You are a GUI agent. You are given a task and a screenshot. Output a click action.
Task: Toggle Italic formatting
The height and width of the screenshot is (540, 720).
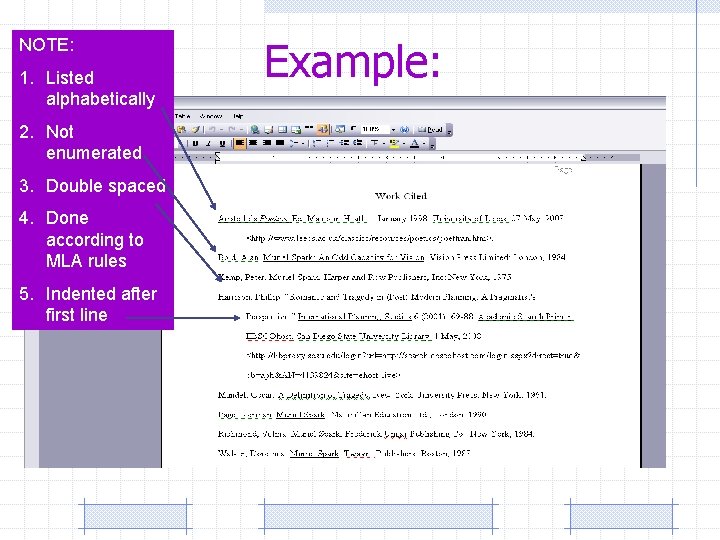pyautogui.click(x=208, y=143)
